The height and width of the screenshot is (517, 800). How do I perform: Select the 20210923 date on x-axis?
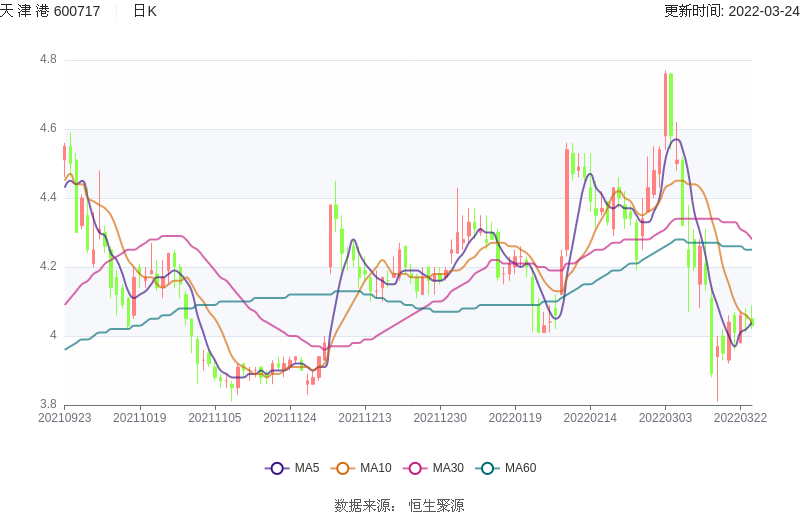click(x=64, y=419)
